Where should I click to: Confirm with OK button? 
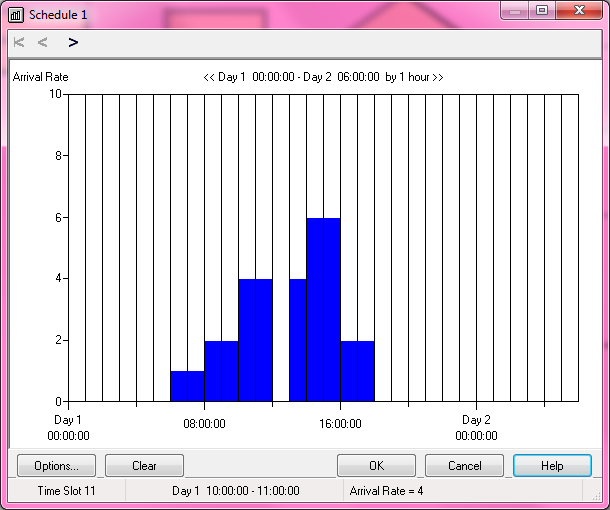pyautogui.click(x=376, y=466)
